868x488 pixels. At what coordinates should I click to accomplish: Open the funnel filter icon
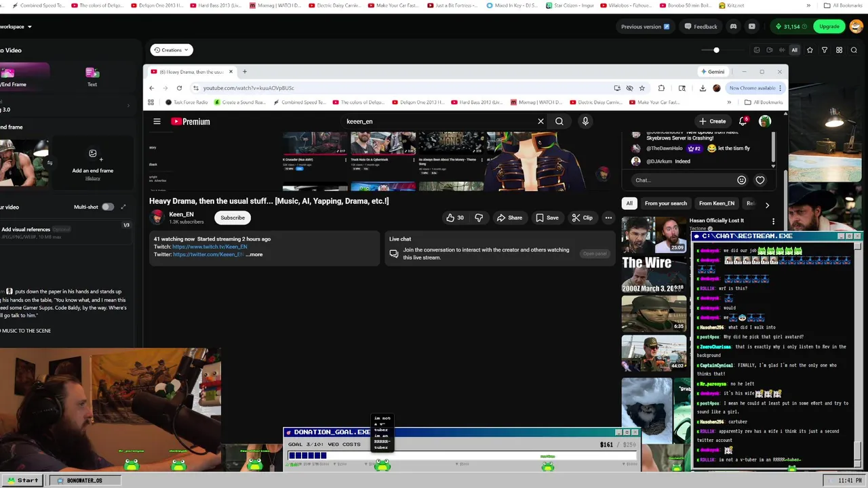825,49
